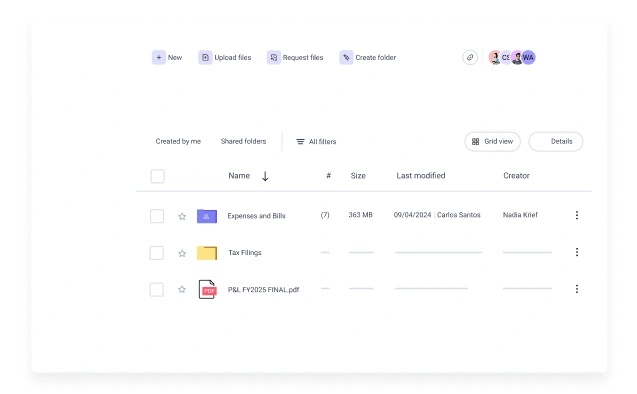637x394 pixels.
Task: Open more options for P&L FY2025 FINAL.pdf
Action: pos(576,289)
